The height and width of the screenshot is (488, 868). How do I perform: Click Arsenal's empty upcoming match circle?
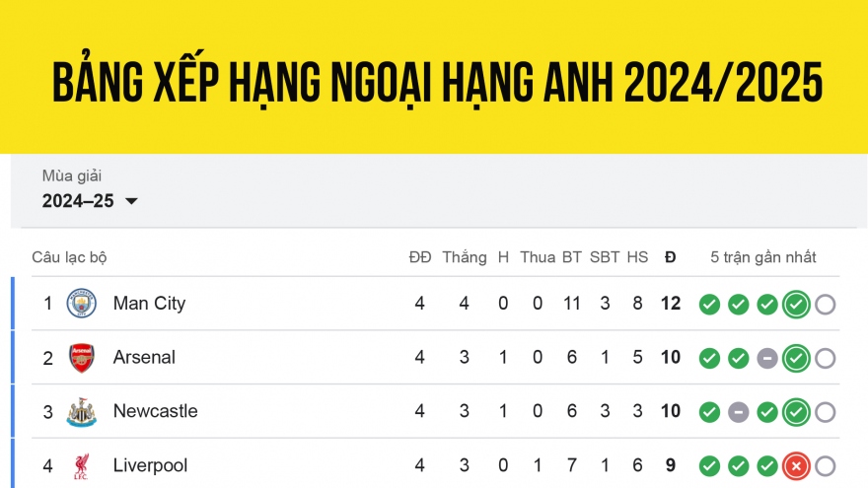click(826, 358)
